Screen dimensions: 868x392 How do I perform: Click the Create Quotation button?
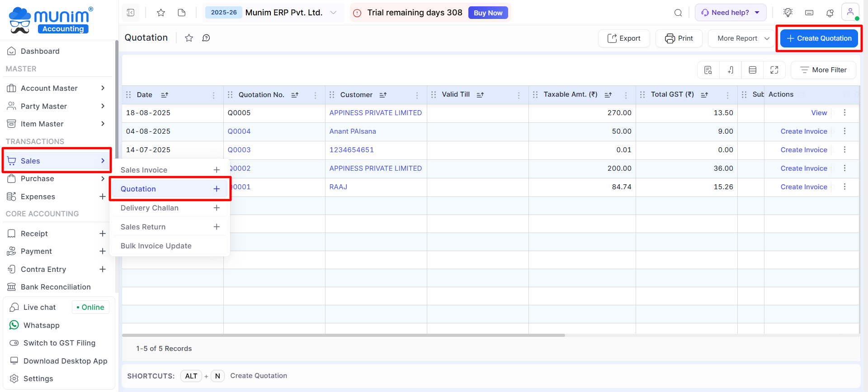pos(819,38)
